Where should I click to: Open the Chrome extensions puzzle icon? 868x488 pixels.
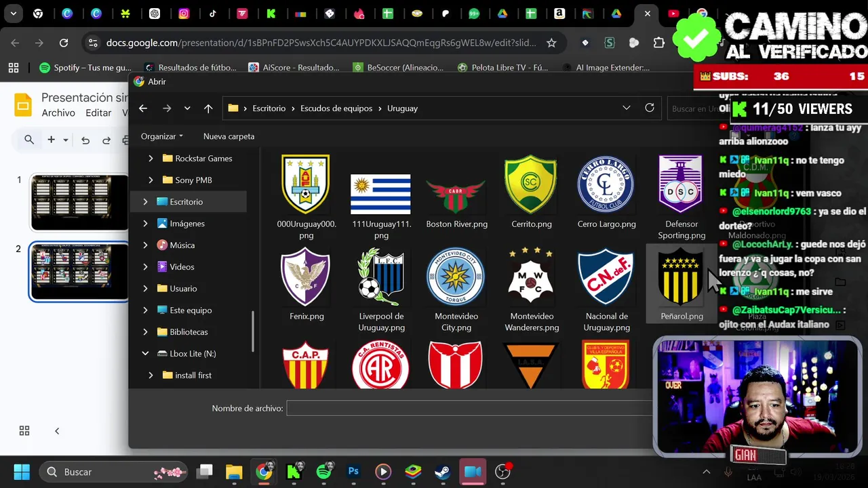point(659,43)
